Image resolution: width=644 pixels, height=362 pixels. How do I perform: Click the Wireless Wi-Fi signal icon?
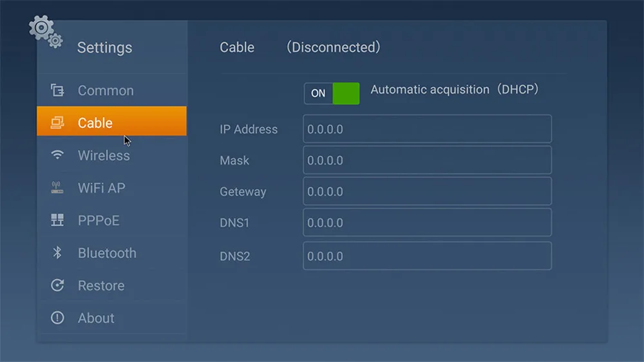(57, 155)
